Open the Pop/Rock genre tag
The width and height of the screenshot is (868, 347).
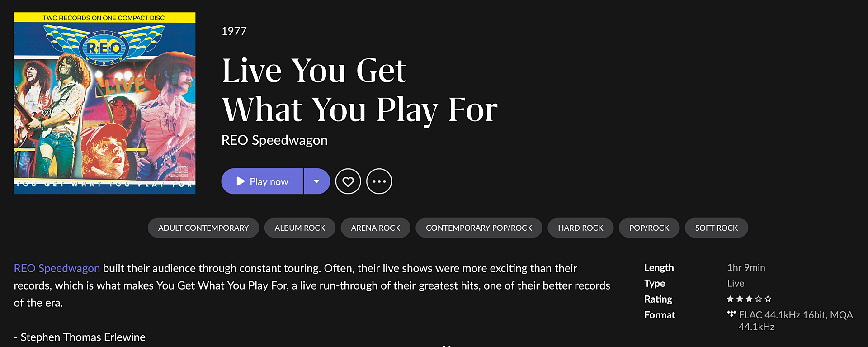tap(649, 228)
